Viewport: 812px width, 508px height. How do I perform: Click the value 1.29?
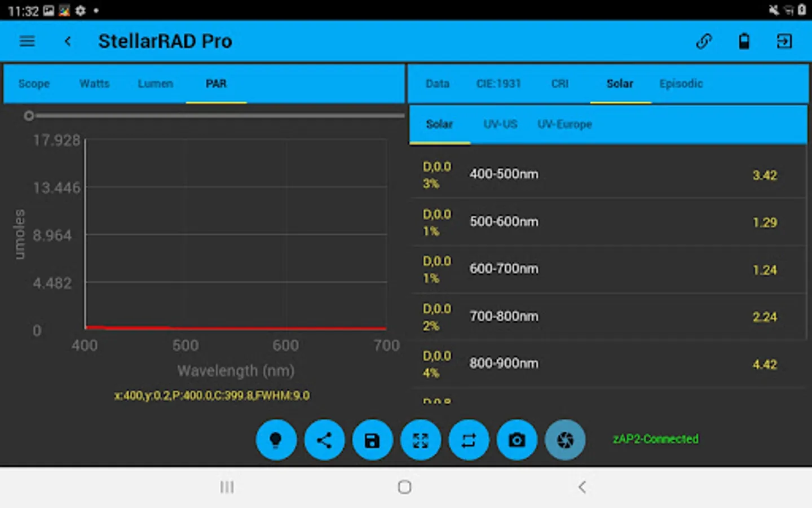point(765,222)
